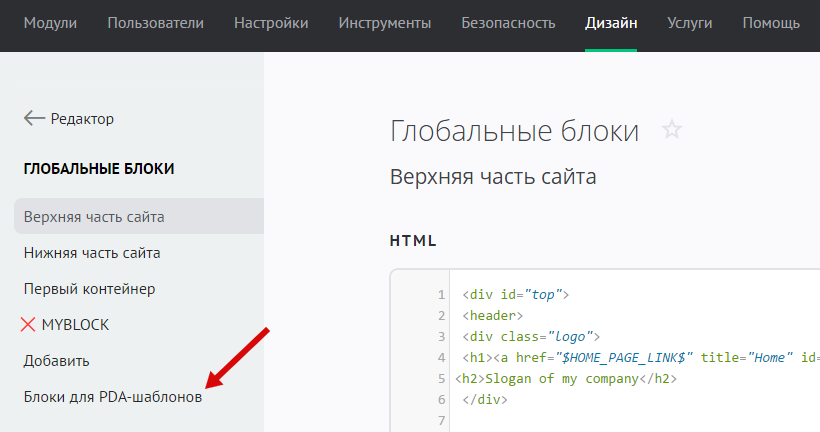Open Первый контейнер block

pyautogui.click(x=89, y=289)
